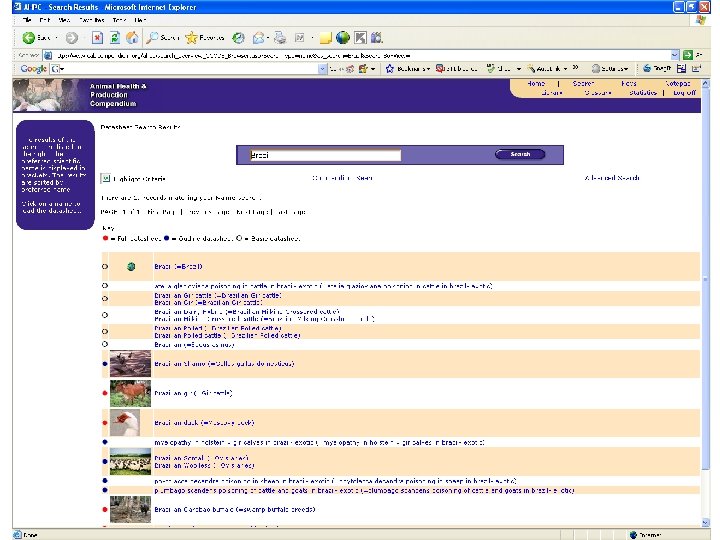
Task: Click inside the datasheet search text field
Action: [x=325, y=155]
